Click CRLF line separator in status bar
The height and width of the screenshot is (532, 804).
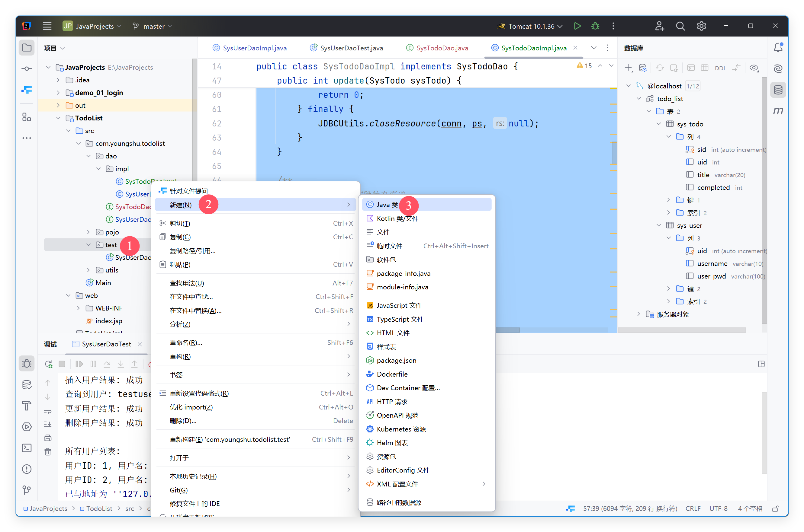click(693, 508)
